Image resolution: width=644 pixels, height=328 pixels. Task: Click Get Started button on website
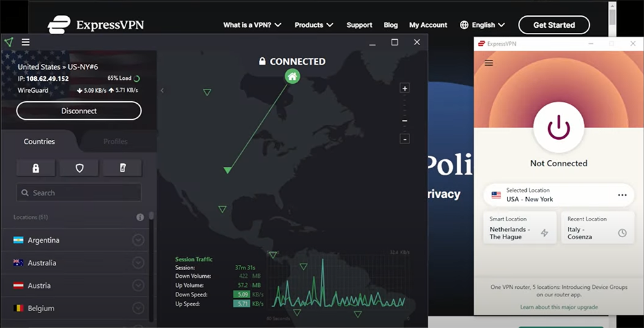point(554,25)
